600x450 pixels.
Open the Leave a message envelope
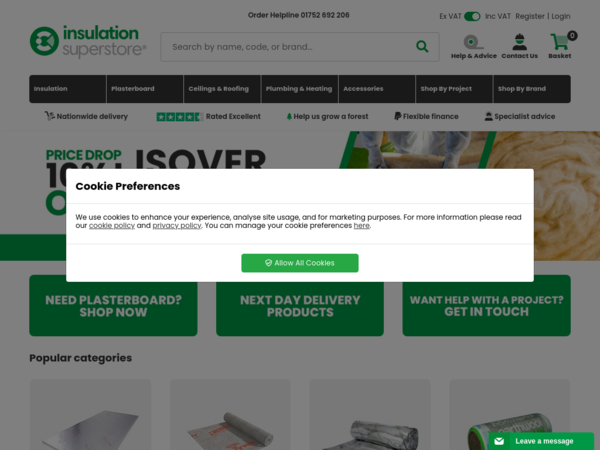coord(499,441)
